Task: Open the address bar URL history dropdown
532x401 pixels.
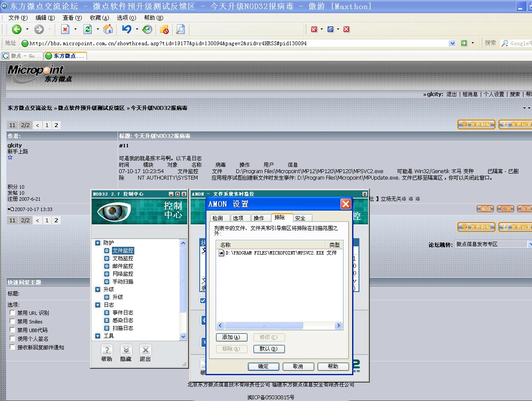Action: coord(452,43)
